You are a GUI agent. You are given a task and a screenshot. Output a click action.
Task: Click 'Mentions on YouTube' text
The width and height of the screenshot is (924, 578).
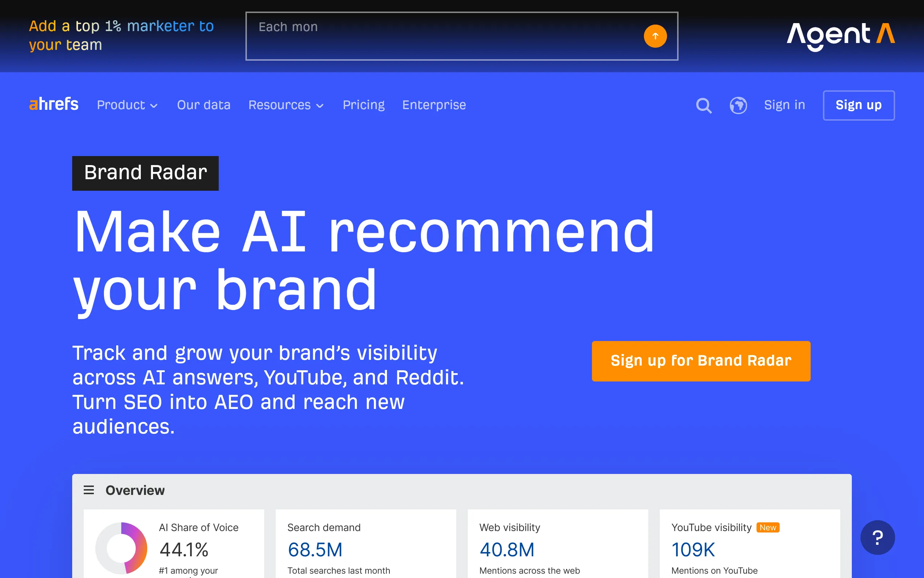click(714, 570)
